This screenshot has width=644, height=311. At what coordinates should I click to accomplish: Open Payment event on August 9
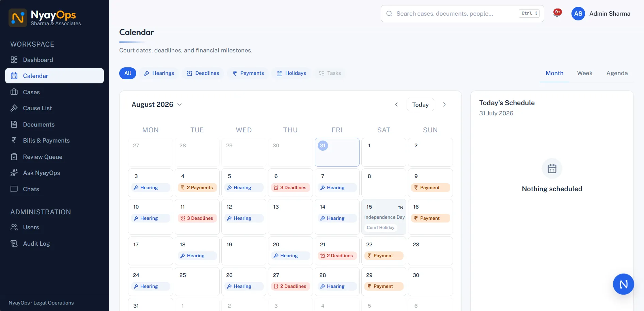[430, 187]
